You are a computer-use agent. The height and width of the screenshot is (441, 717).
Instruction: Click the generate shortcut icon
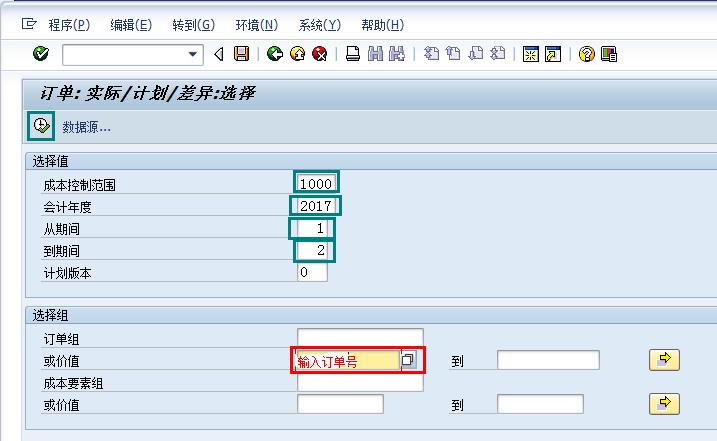pos(553,54)
